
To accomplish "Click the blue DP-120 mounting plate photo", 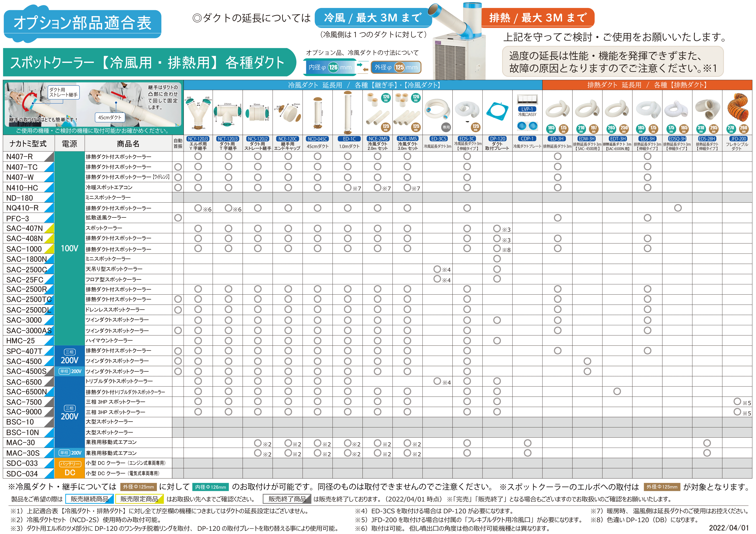I will [x=497, y=112].
